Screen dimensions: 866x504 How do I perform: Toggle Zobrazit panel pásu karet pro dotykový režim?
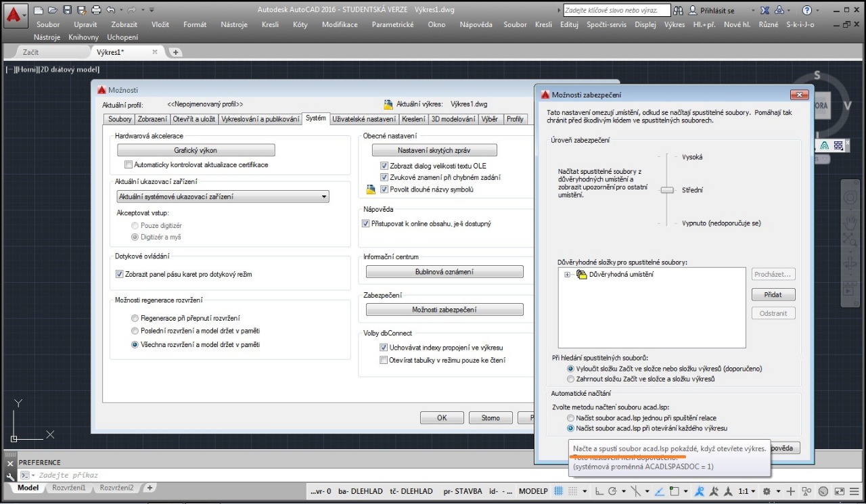(x=120, y=274)
